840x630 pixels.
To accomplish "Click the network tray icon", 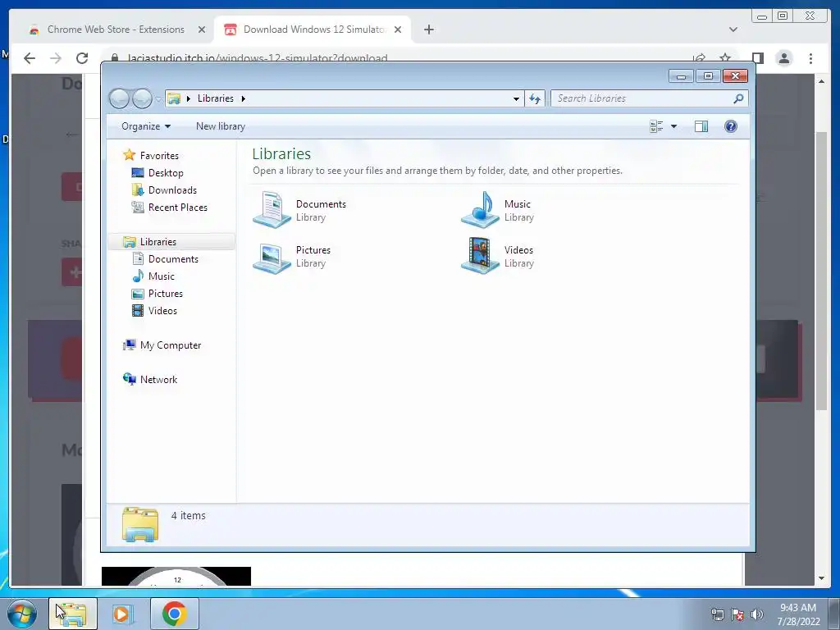I will click(x=717, y=614).
